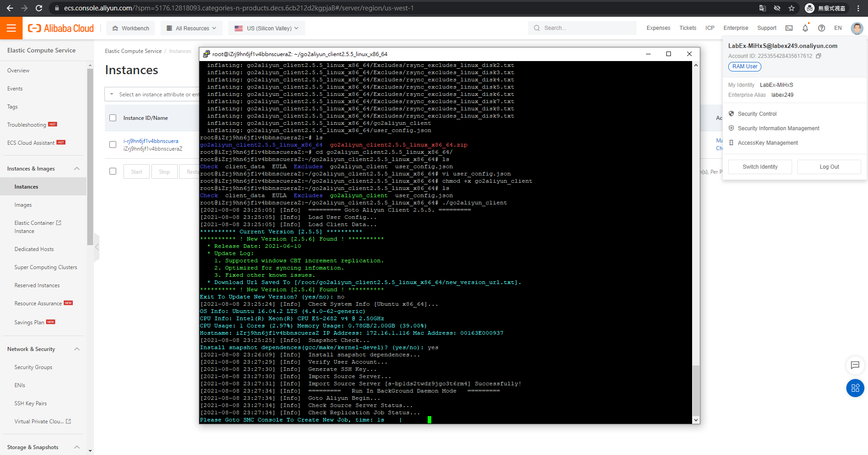Open the Cloud Shell terminal icon
The height and width of the screenshot is (455, 868).
click(x=789, y=28)
